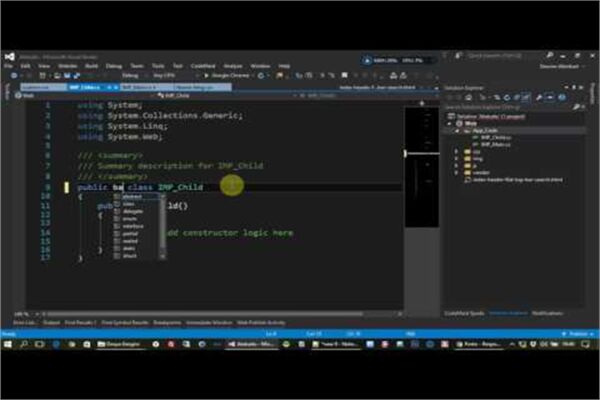This screenshot has height=400, width=600.
Task: Start debugging with Google Chrome play button
Action: tap(206, 75)
